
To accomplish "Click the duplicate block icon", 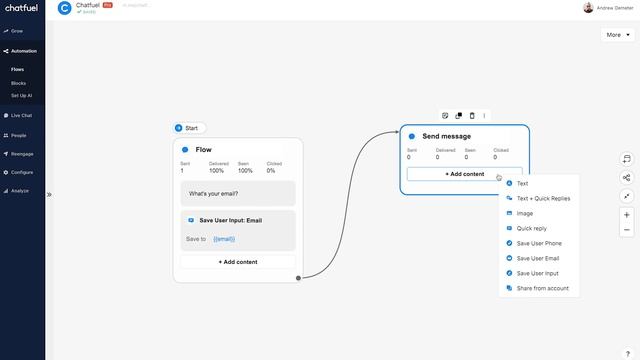I will point(458,116).
